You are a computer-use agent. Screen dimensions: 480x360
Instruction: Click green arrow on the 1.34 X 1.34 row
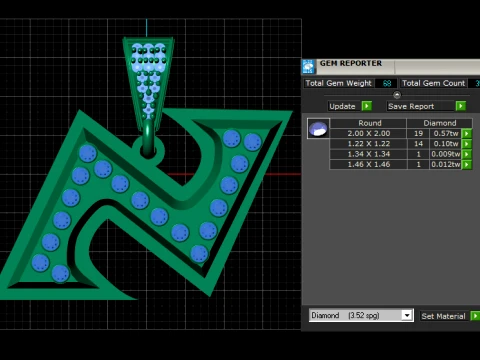click(467, 154)
